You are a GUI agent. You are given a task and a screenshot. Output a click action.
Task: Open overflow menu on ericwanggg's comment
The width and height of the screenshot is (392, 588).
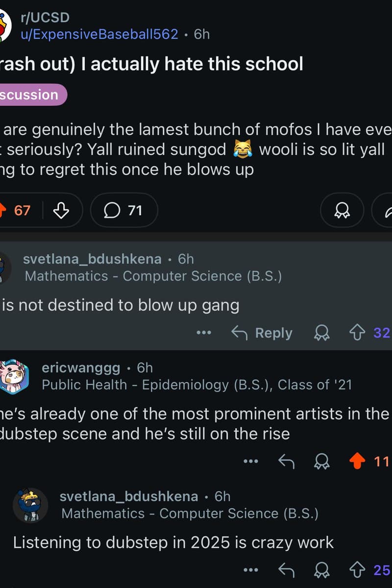(x=250, y=461)
